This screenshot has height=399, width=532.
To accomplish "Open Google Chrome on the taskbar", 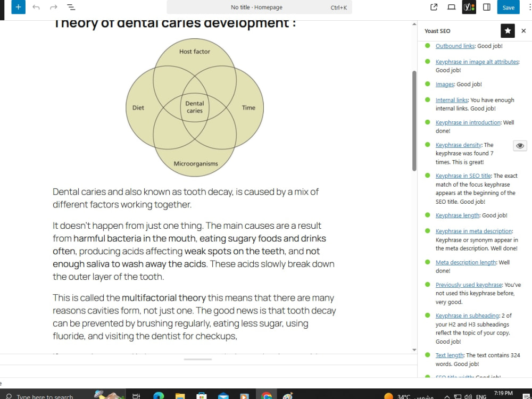I will coord(267,396).
